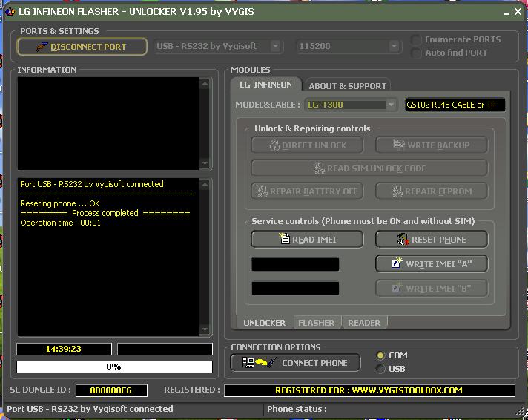The image size is (528, 420).
Task: Switch to the LG-INFINEON tab
Action: 265,85
